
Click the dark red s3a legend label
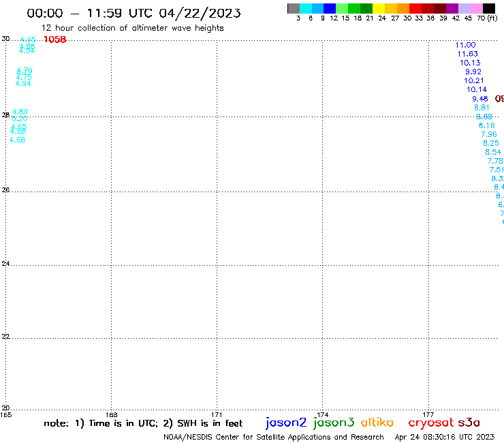[x=469, y=423]
